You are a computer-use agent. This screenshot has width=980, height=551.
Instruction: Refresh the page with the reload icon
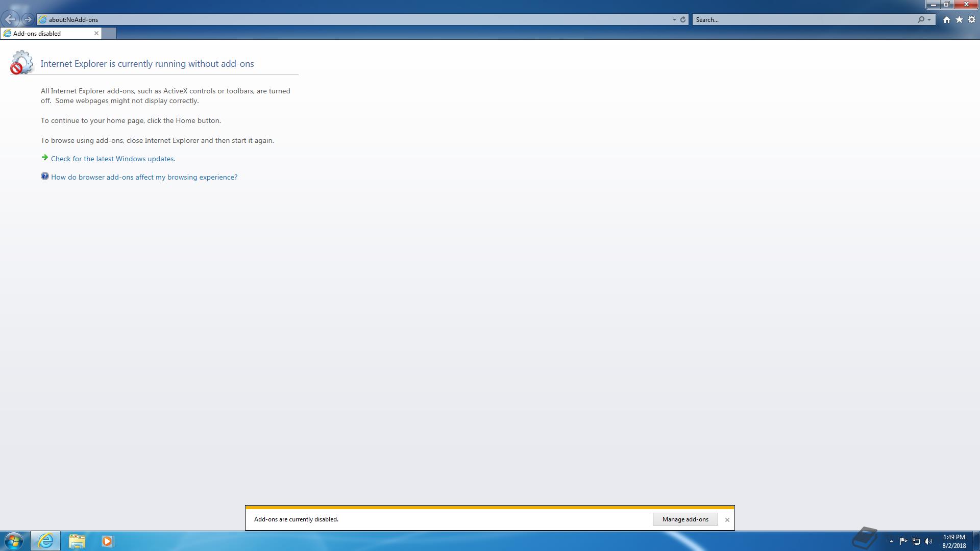683,19
